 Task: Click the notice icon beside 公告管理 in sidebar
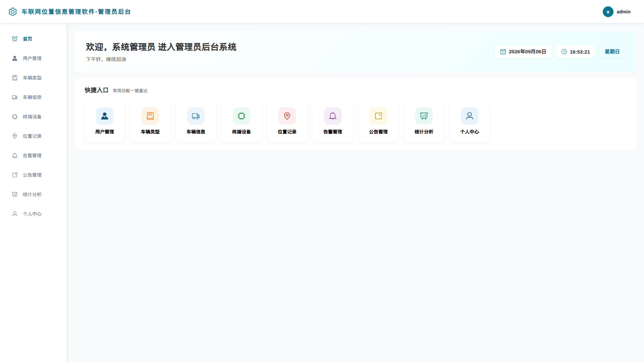coord(15,175)
